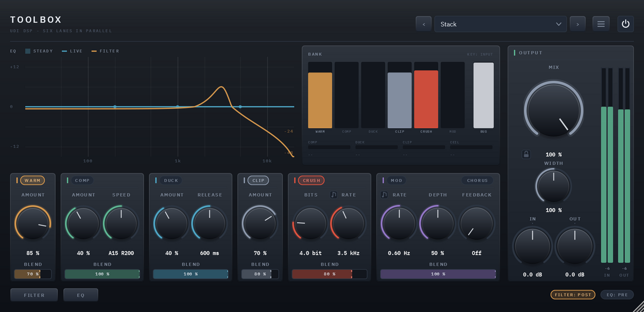
Task: Set the DUCK blend slider
Action: tap(191, 274)
